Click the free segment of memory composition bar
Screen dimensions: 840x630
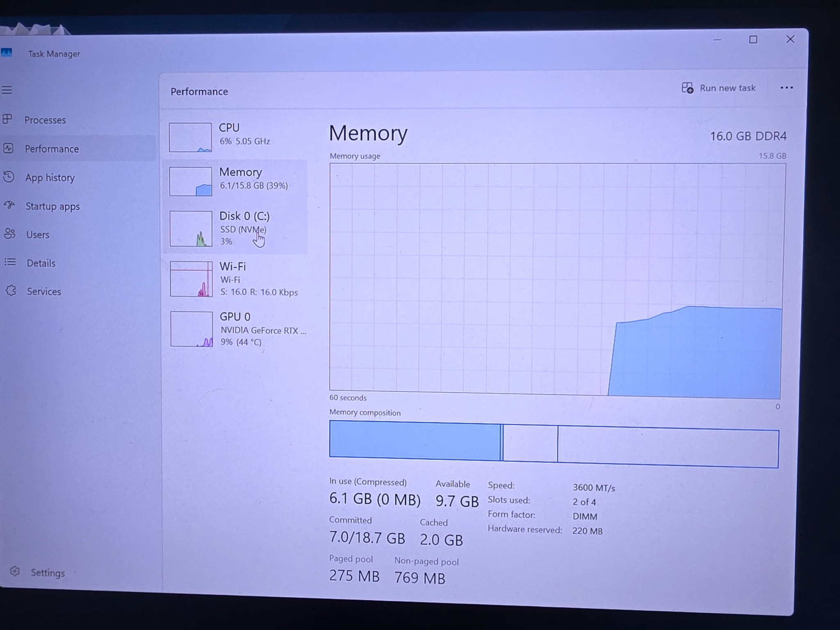point(668,447)
